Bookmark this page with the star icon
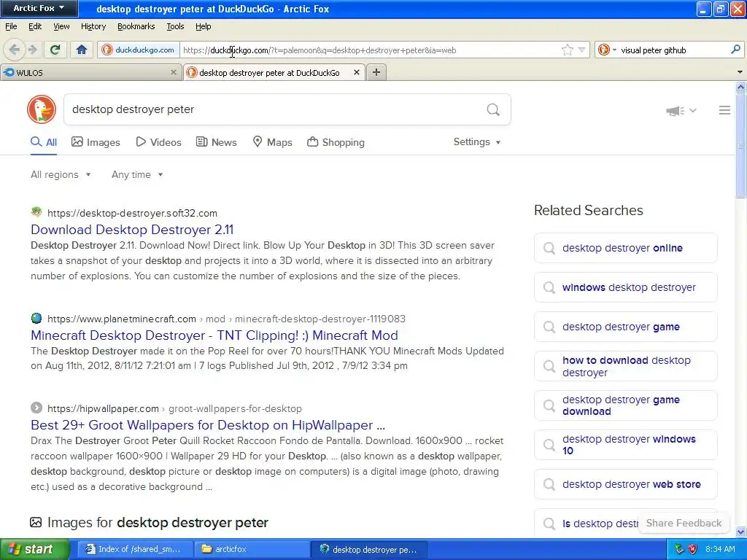This screenshot has width=747, height=560. point(567,50)
